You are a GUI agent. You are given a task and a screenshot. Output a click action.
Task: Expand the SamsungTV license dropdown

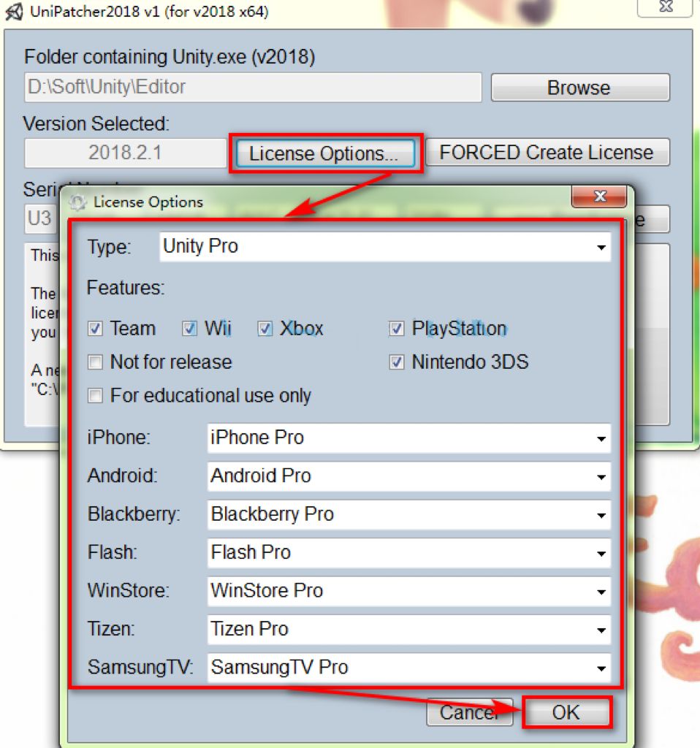click(409, 668)
